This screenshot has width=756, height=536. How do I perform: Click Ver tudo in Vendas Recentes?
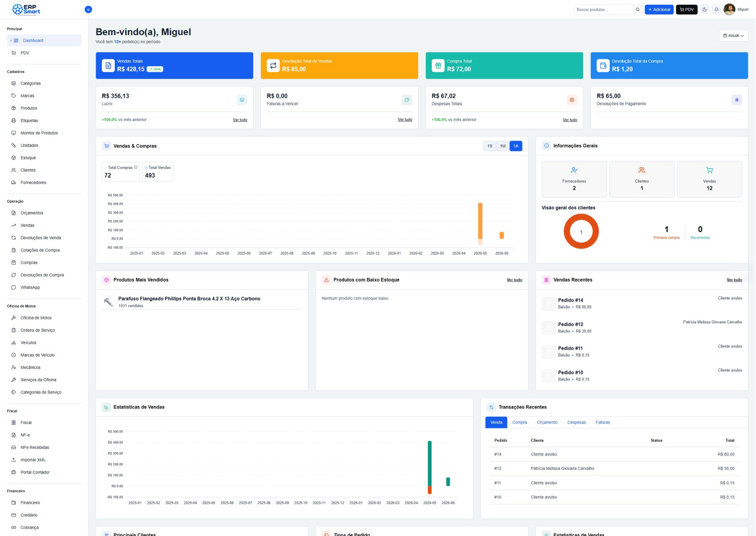click(734, 280)
